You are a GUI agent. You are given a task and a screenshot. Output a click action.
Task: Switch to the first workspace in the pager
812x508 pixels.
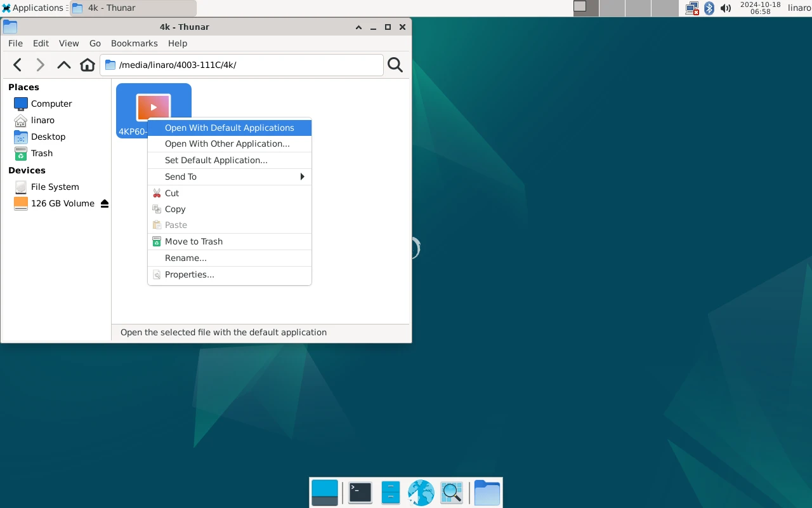(586, 8)
